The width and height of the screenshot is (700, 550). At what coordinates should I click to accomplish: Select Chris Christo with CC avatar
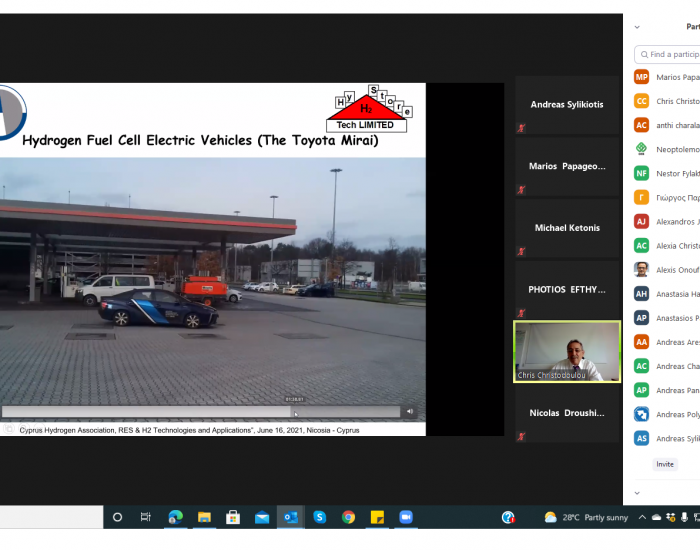pos(667,101)
